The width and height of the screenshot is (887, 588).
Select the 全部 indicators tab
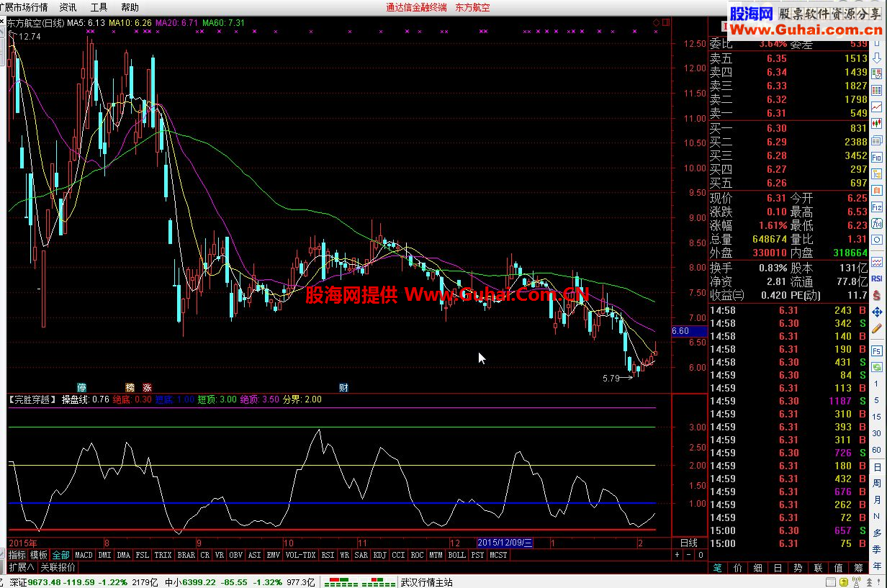point(61,555)
